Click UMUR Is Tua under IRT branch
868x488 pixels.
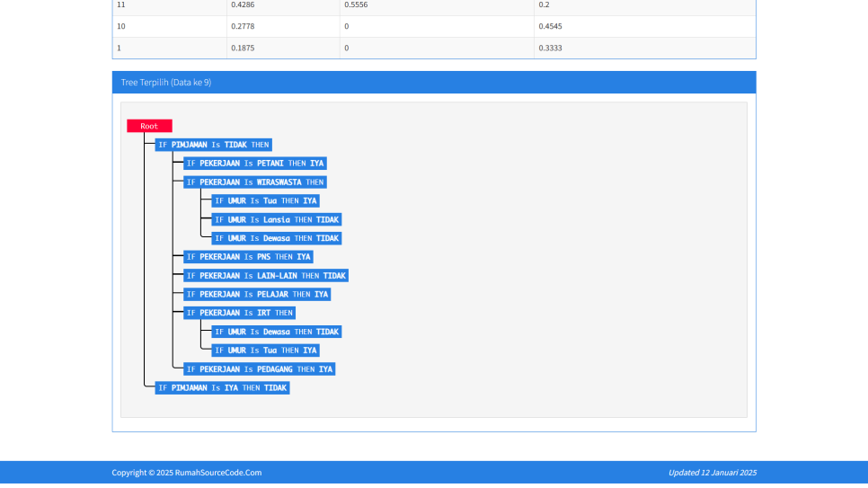tap(266, 350)
